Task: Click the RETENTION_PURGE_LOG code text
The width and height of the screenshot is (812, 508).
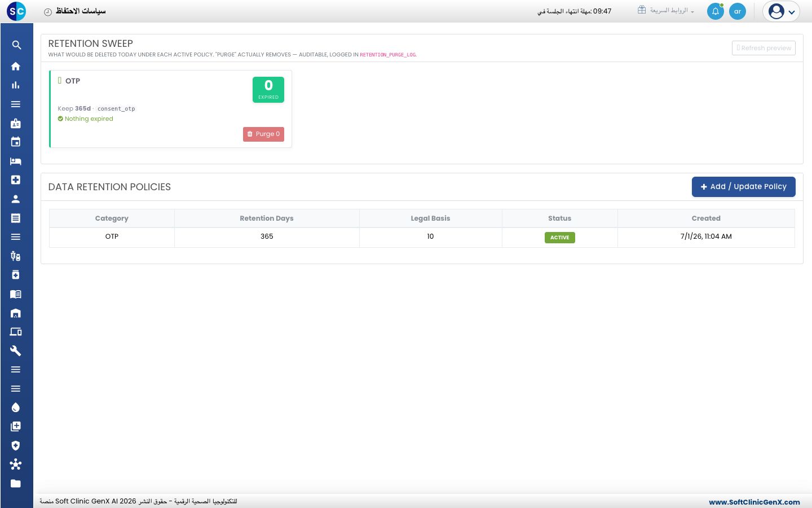Action: (388, 55)
